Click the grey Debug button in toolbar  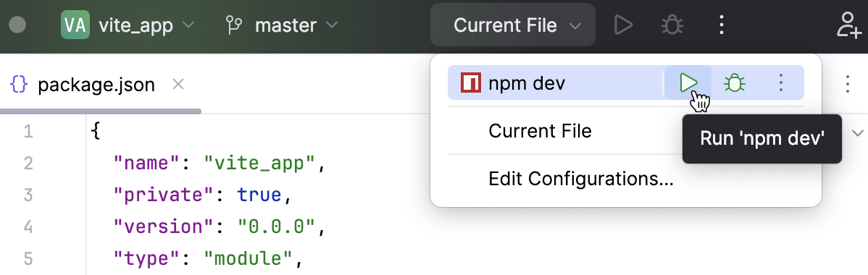tap(672, 25)
